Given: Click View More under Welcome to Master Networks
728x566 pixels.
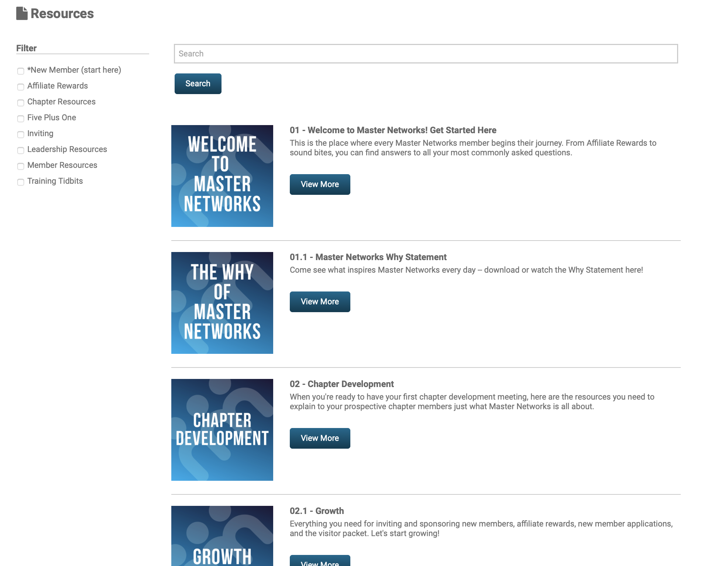Looking at the screenshot, I should tap(320, 184).
